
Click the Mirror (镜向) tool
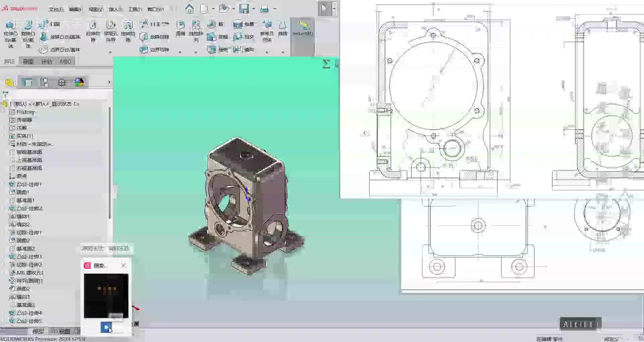(x=244, y=49)
